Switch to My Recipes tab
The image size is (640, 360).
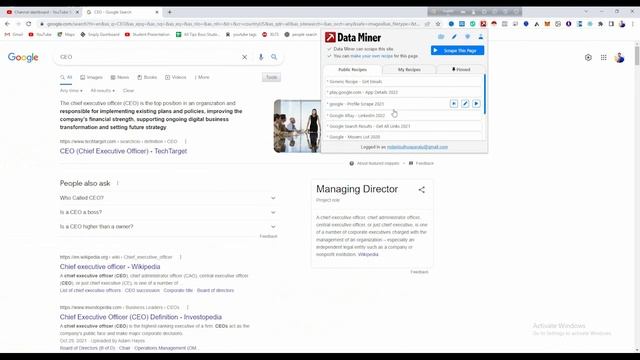[409, 70]
